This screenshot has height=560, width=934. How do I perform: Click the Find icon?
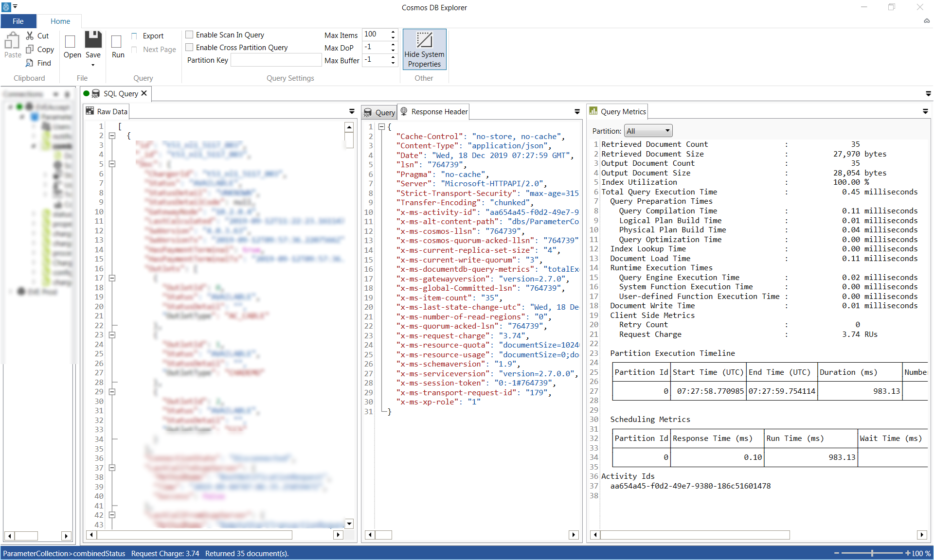pyautogui.click(x=30, y=63)
